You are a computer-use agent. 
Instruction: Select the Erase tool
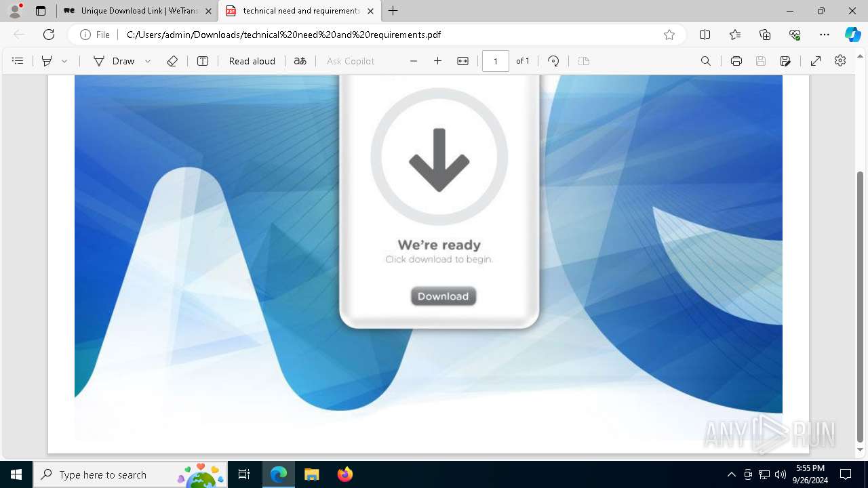pos(172,61)
